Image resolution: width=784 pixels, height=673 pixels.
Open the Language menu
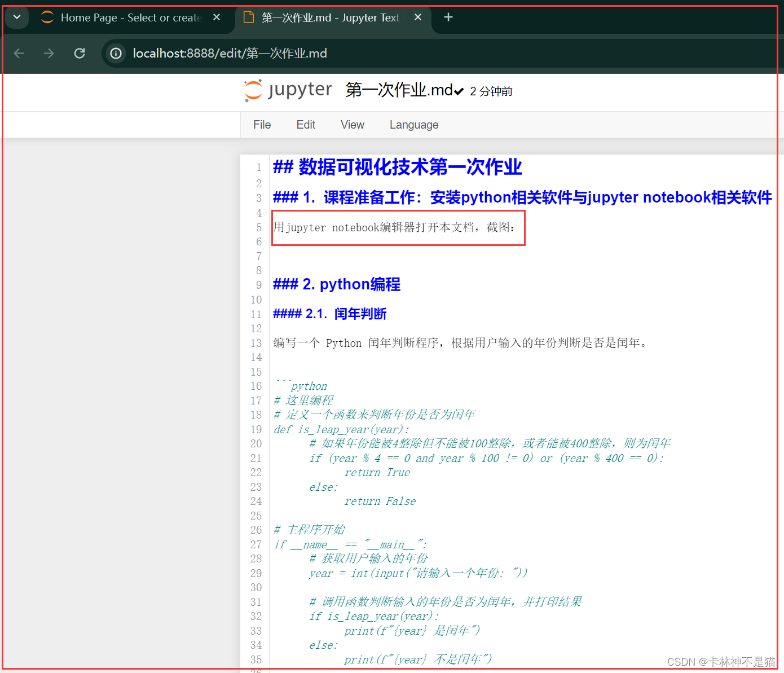414,125
